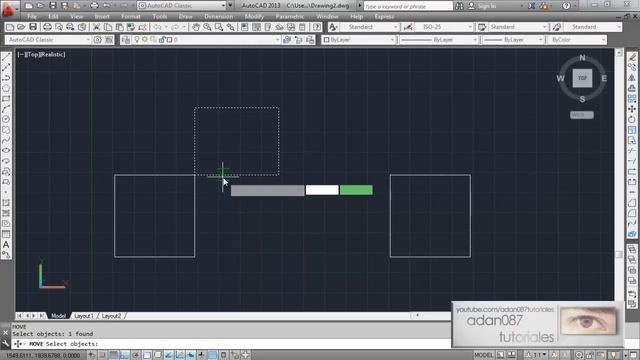Select the Move tool in Modify toolbar
This screenshot has height=360, width=640.
pos(632,109)
